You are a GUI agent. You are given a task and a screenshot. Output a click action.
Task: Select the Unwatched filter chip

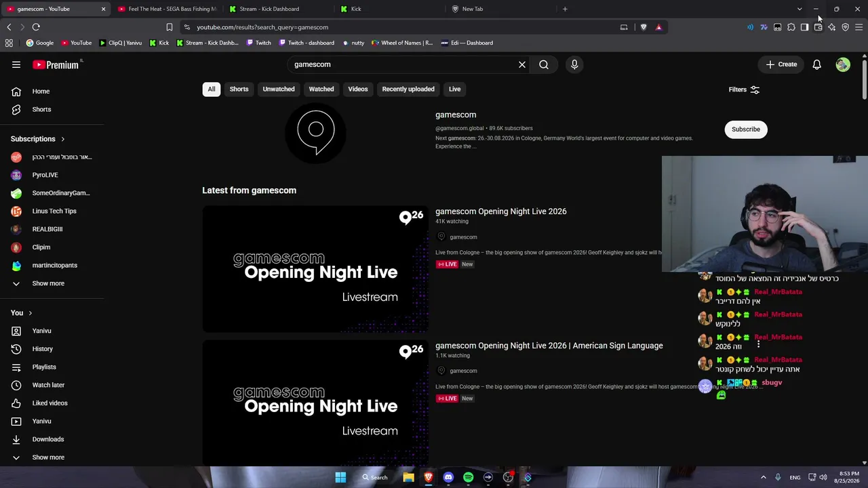[x=279, y=89]
